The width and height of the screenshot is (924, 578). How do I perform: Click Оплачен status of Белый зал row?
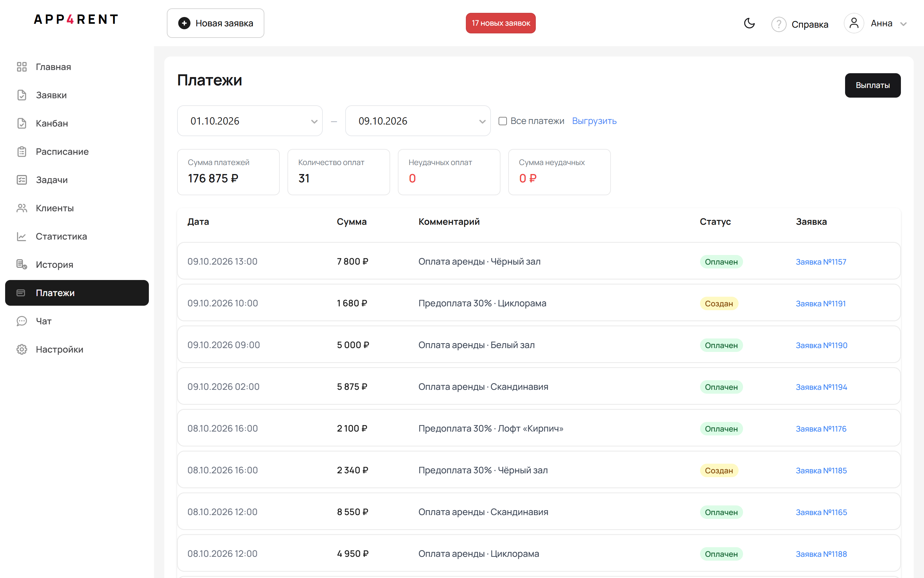pos(721,345)
